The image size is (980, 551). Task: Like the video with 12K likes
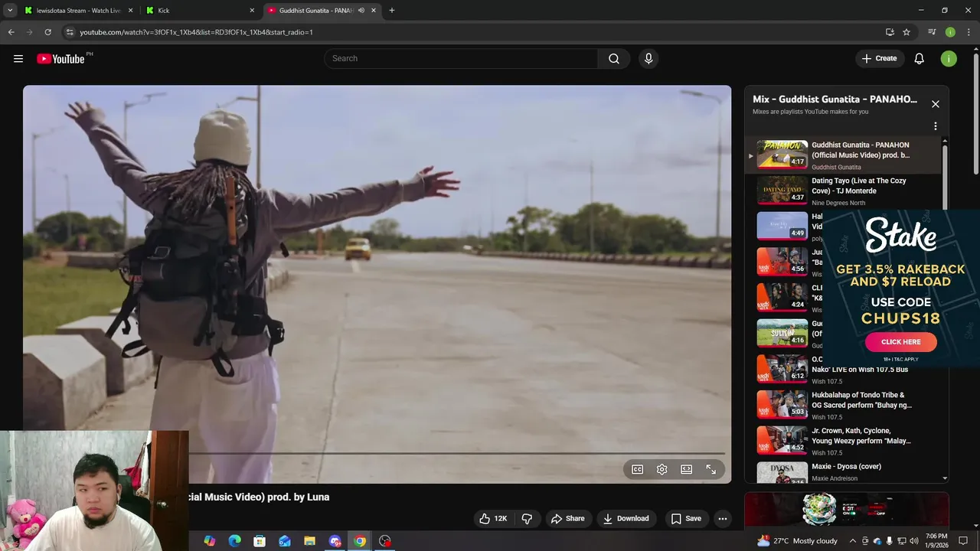[x=493, y=518]
